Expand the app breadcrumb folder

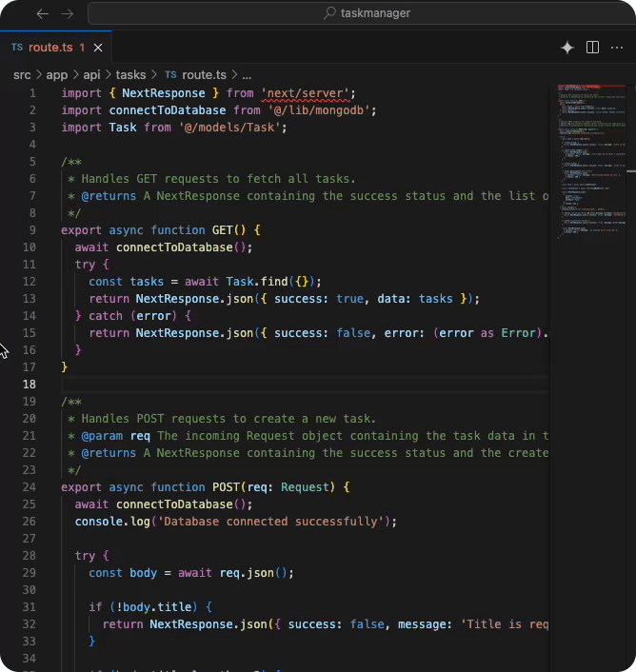57,74
